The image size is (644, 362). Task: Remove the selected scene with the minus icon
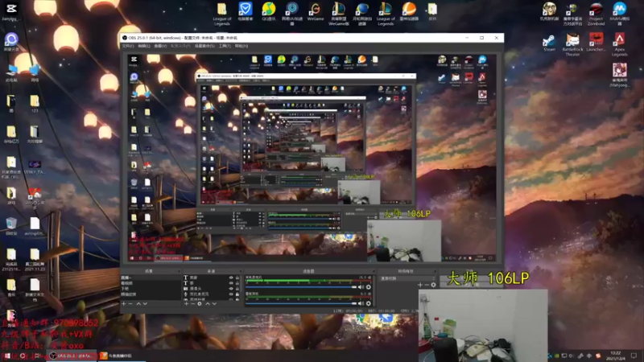coord(130,304)
